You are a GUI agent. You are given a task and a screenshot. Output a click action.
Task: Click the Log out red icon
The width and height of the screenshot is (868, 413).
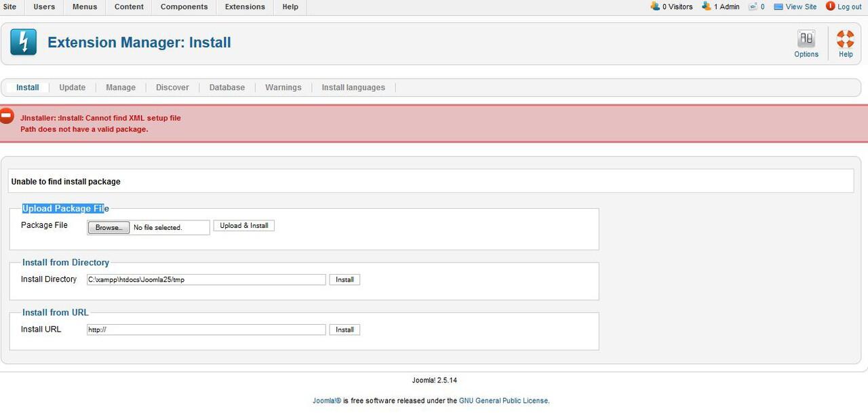(x=831, y=6)
